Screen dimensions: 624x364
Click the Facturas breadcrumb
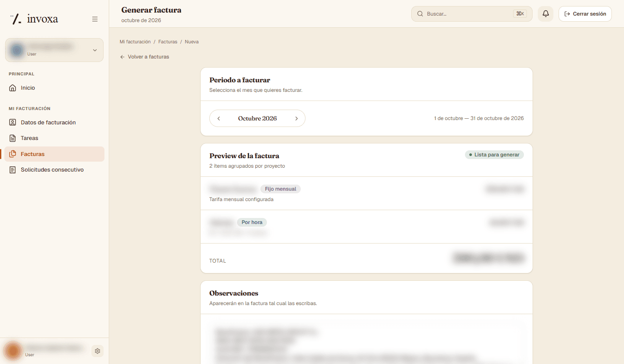tap(168, 42)
